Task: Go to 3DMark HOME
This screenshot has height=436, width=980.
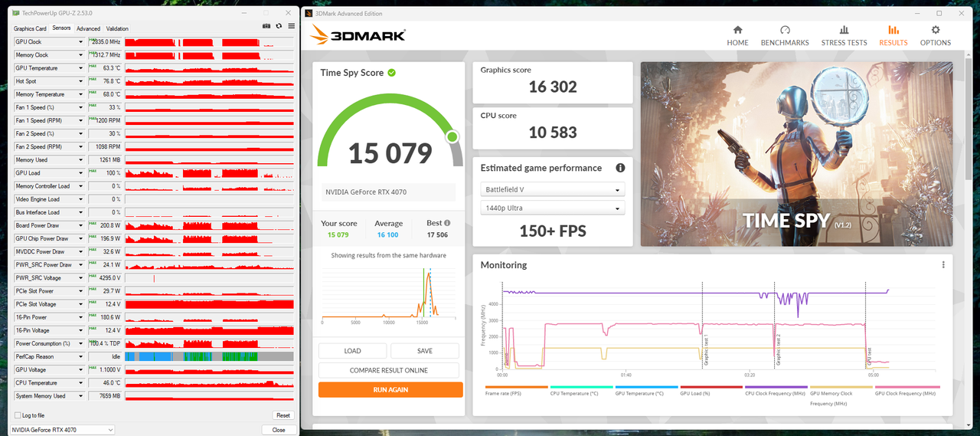Action: 737,35
